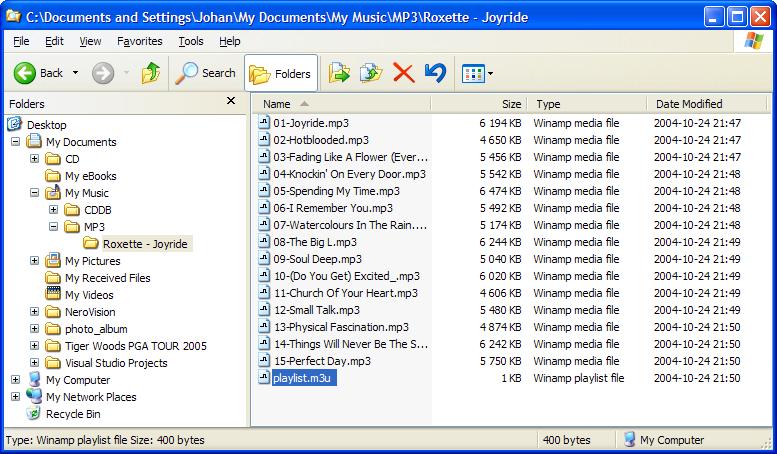Click the 05-Spending My Time.mp3 icon
This screenshot has height=454, width=777.
coord(264,191)
